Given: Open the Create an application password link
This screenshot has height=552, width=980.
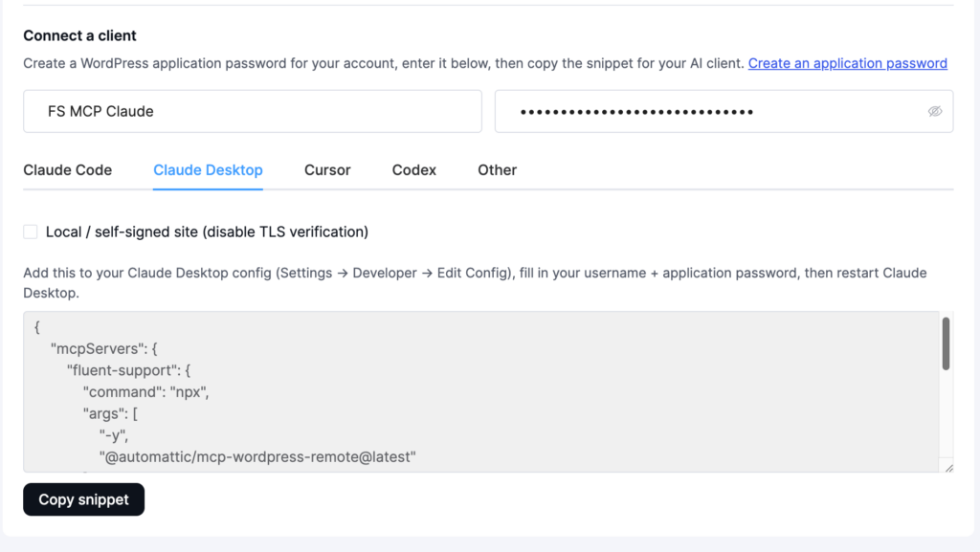Looking at the screenshot, I should pyautogui.click(x=848, y=63).
